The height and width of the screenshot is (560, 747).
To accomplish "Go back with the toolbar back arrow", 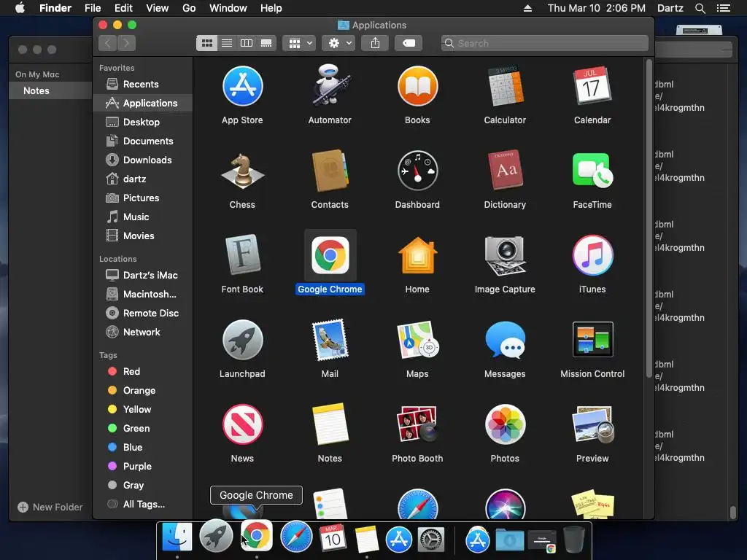I will (x=108, y=43).
